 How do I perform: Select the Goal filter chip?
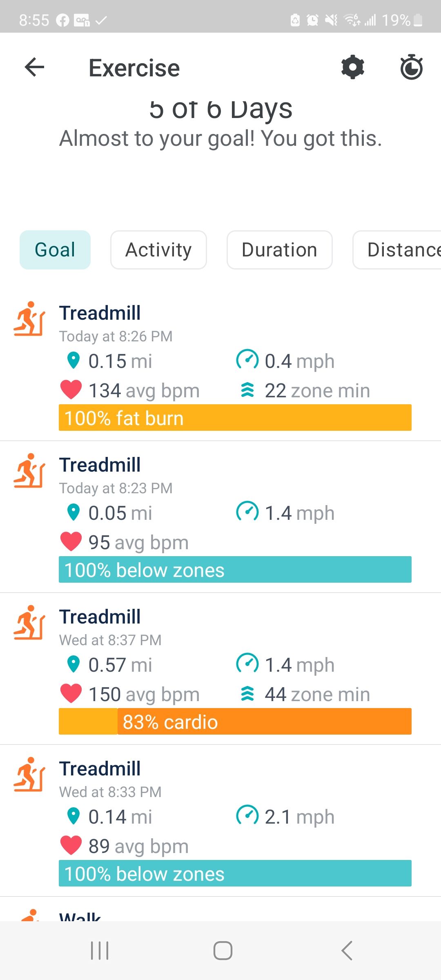55,250
